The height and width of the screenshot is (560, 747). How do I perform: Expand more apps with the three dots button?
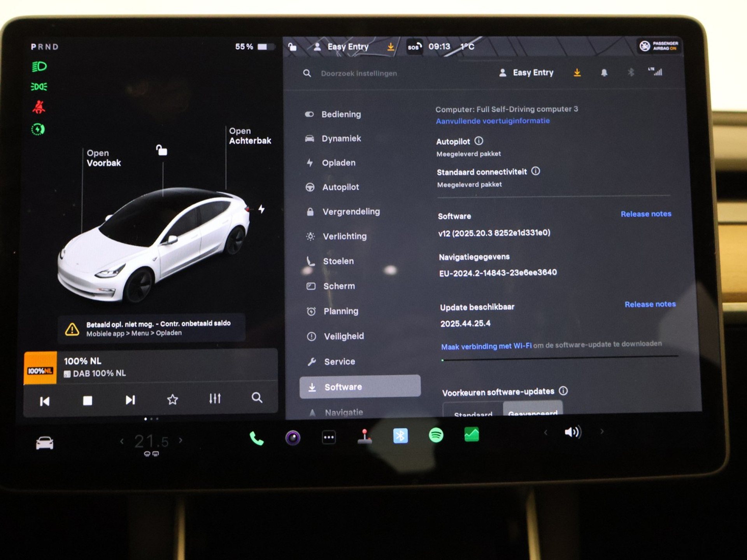(x=329, y=437)
